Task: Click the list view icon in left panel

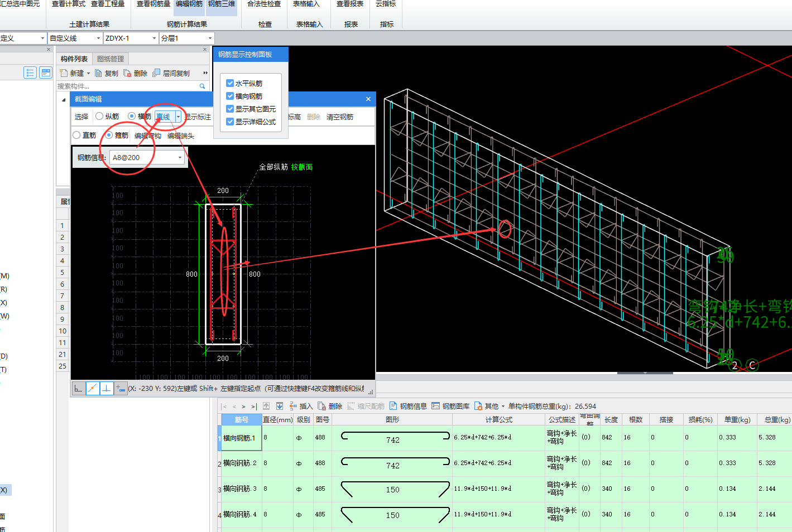Action: (x=30, y=72)
